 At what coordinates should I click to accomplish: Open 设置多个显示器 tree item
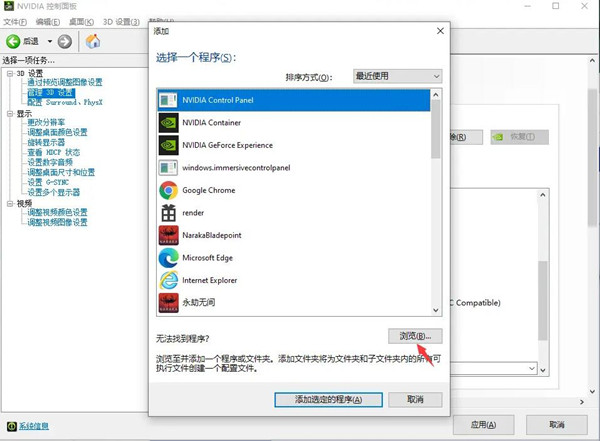click(54, 192)
